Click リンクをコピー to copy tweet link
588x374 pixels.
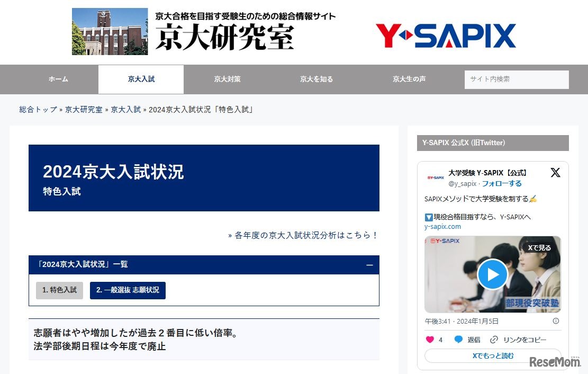click(518, 340)
